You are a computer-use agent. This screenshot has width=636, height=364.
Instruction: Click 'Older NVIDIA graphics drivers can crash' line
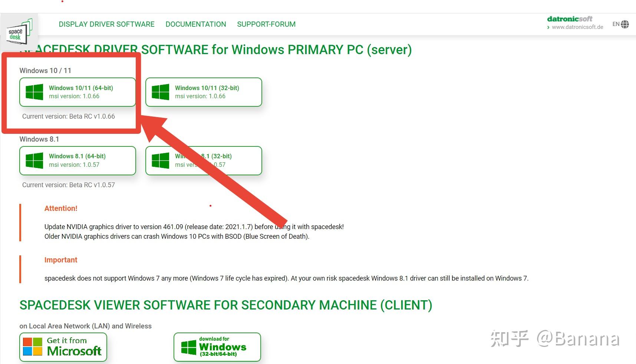177,236
